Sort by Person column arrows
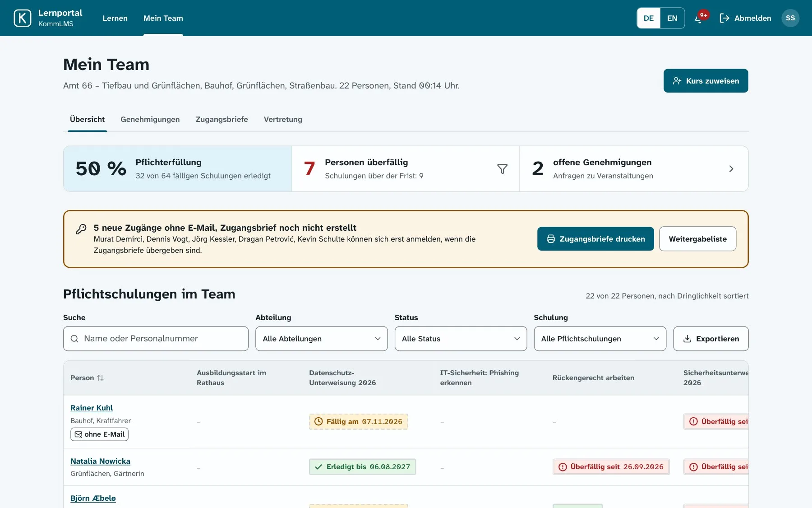 101,378
